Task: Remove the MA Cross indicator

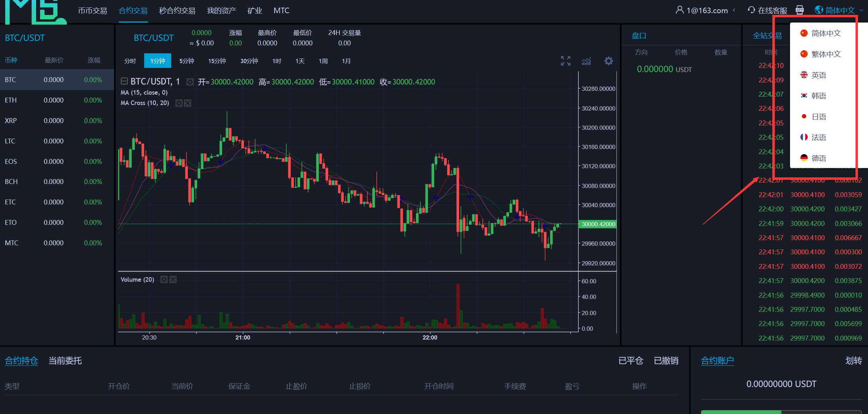Action: tap(187, 103)
